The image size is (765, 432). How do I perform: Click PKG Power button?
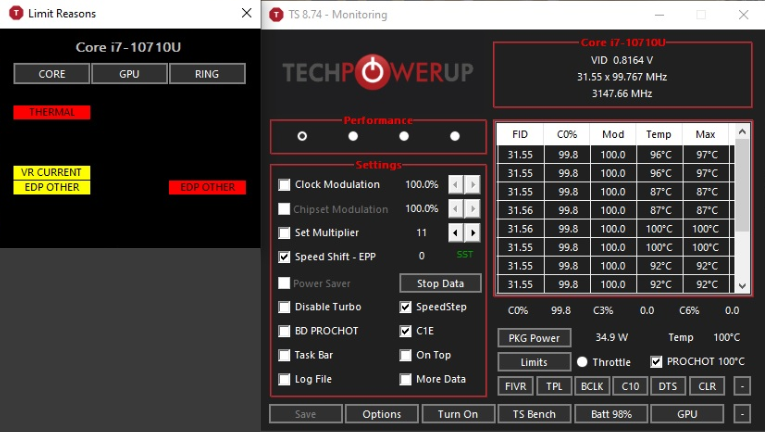(x=534, y=338)
